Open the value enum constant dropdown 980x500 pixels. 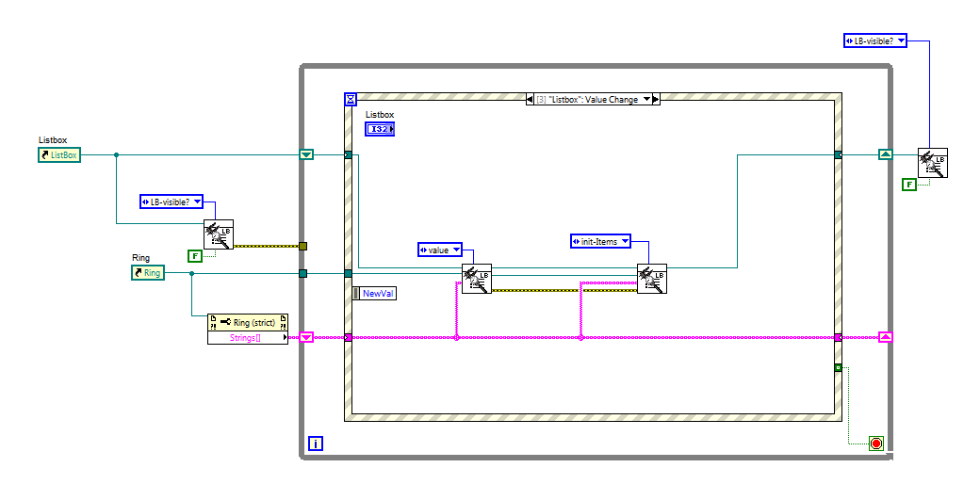pyautogui.click(x=456, y=250)
